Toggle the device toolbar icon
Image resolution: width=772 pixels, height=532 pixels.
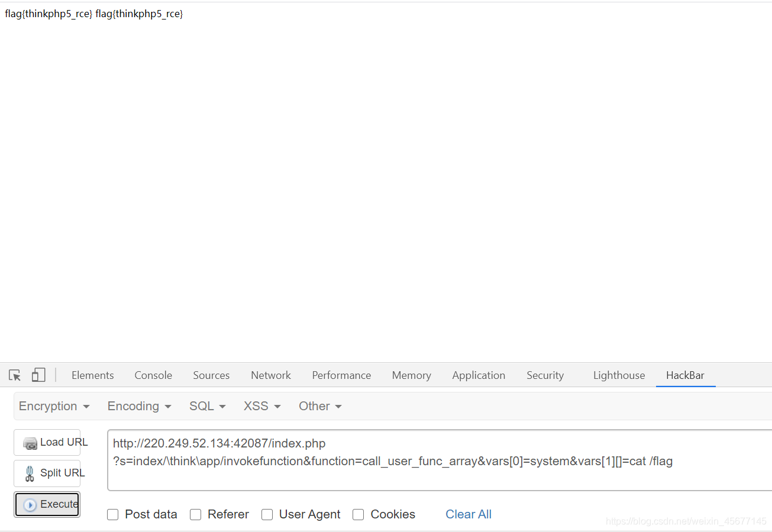pyautogui.click(x=38, y=375)
